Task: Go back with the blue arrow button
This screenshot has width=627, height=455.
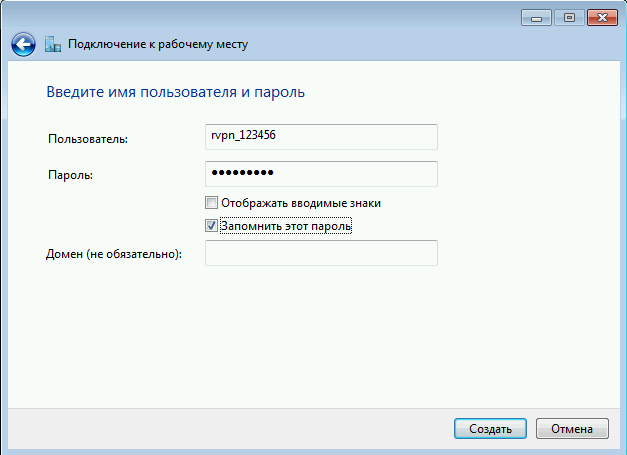Action: click(x=23, y=44)
